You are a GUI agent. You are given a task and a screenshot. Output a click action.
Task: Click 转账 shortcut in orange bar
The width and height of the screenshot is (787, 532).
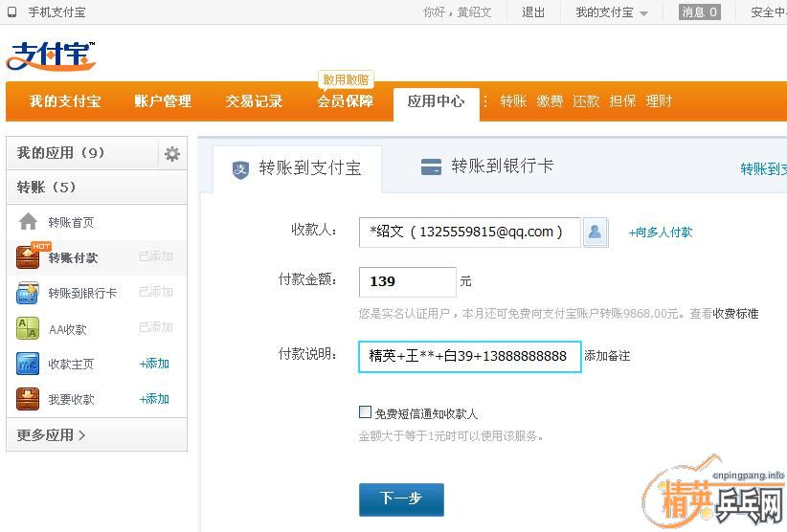click(513, 101)
